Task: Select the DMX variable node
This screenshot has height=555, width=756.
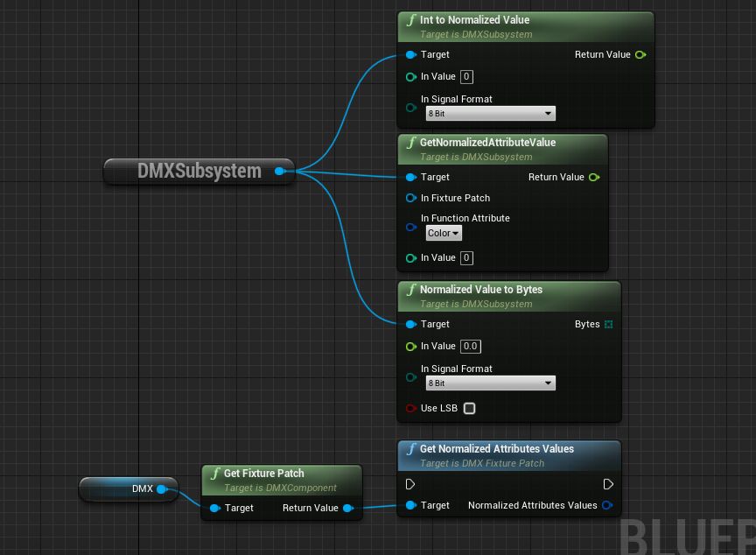Action: 128,488
